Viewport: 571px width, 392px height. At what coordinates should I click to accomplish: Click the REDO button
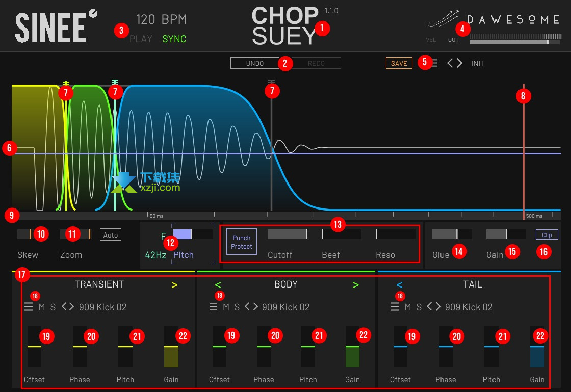[x=316, y=63]
